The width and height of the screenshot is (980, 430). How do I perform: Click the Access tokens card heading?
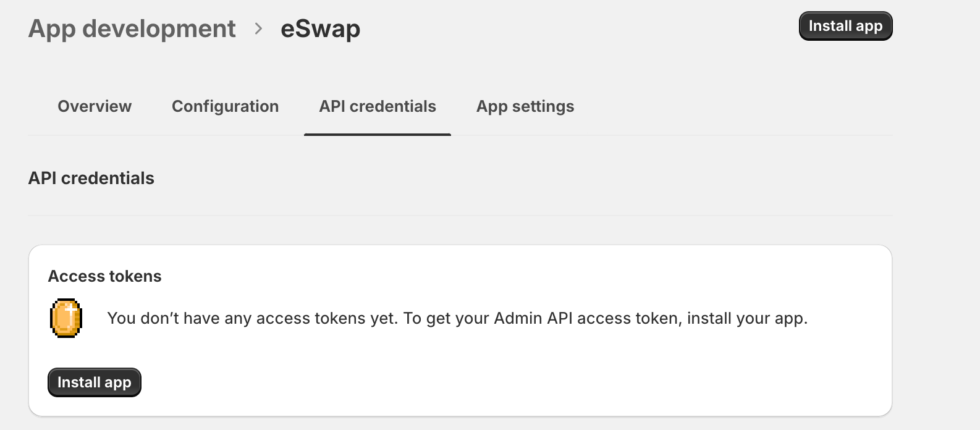click(105, 276)
